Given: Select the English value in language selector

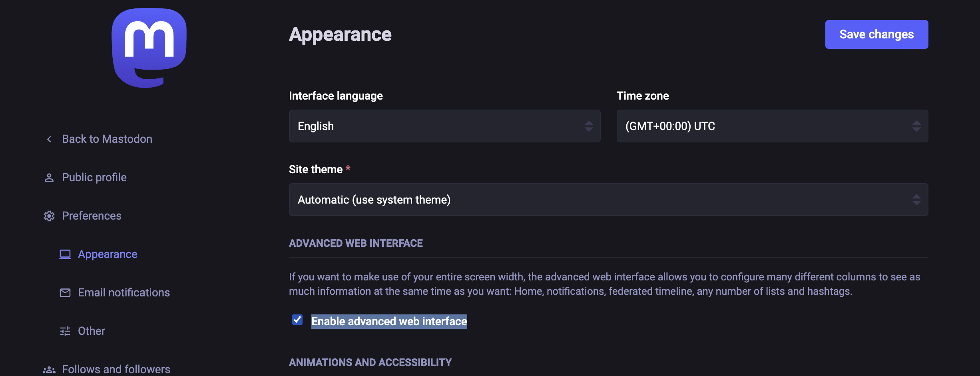Looking at the screenshot, I should pos(444,126).
